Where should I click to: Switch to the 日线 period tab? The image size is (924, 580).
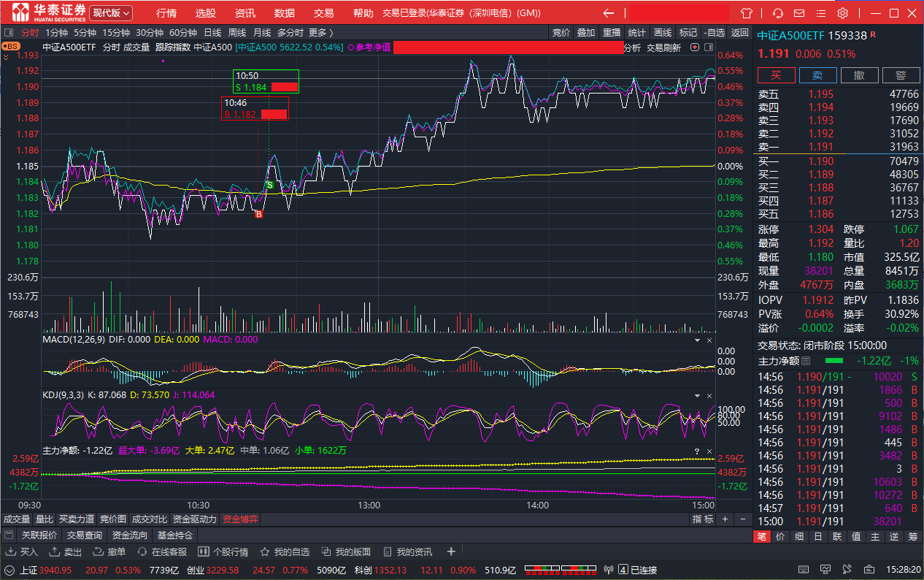(212, 32)
